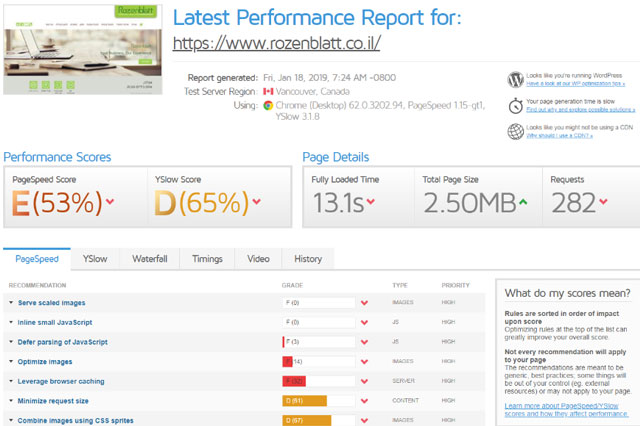The width and height of the screenshot is (640, 426).
Task: Switch to the Video tab
Action: (x=258, y=259)
